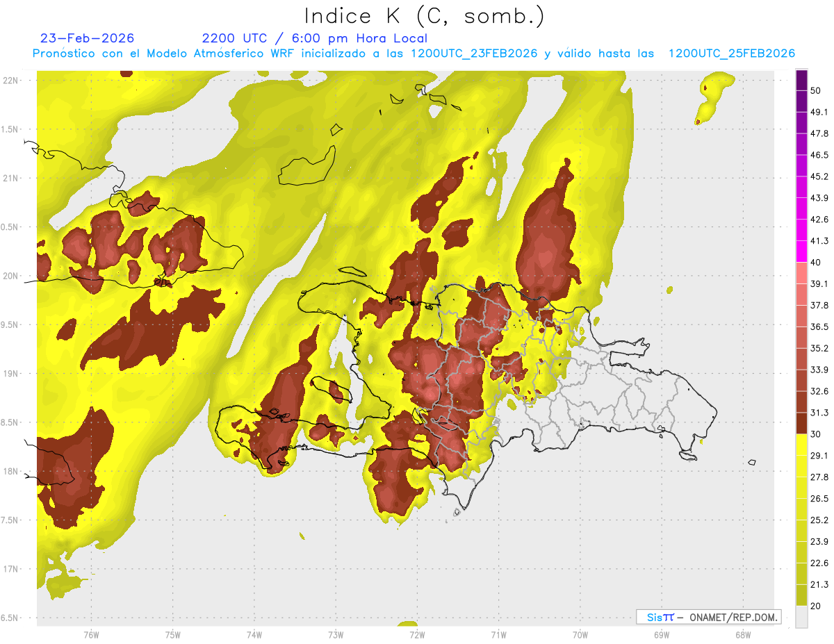Click the colorbar value "40"
This screenshot has height=644, width=834.
coord(817,263)
